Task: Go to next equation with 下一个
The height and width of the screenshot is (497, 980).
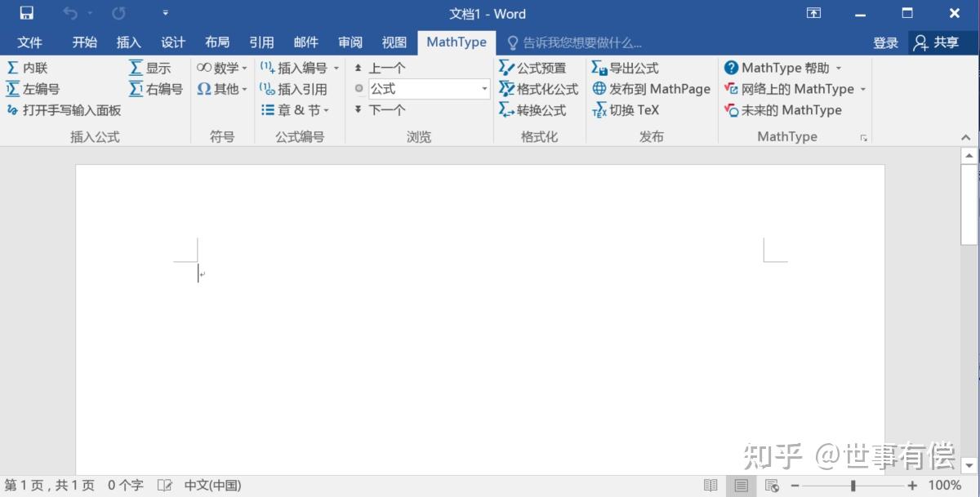Action: (x=379, y=110)
